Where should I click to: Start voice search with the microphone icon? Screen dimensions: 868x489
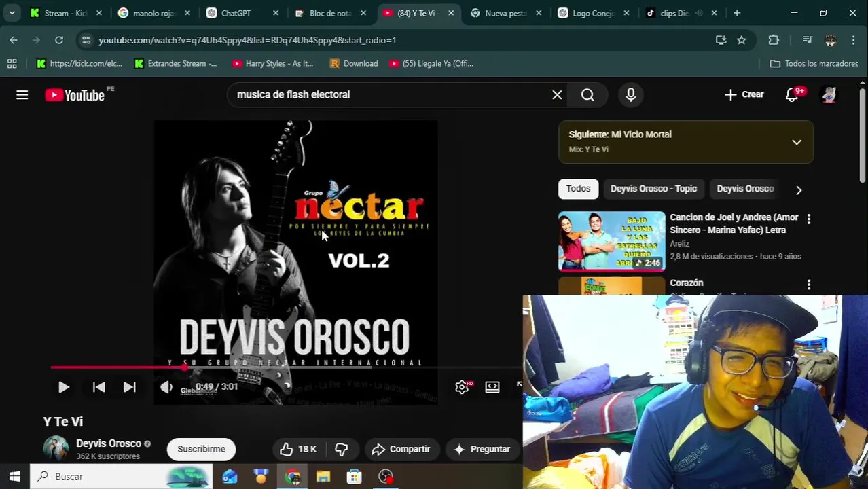click(631, 95)
